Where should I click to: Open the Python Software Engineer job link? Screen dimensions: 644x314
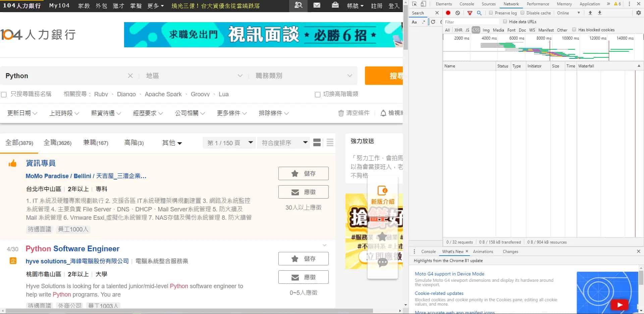tap(72, 249)
